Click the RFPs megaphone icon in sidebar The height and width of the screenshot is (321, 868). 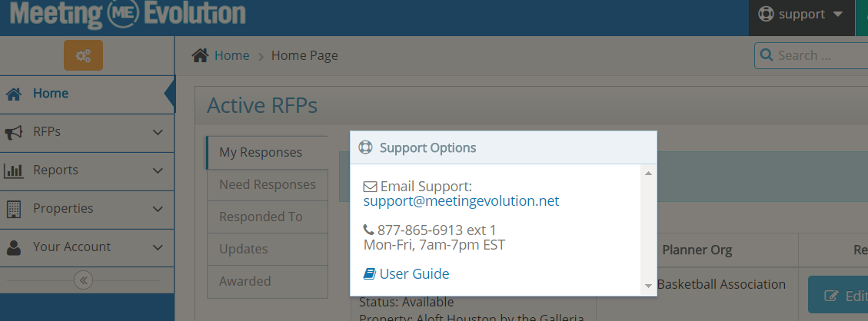click(14, 132)
